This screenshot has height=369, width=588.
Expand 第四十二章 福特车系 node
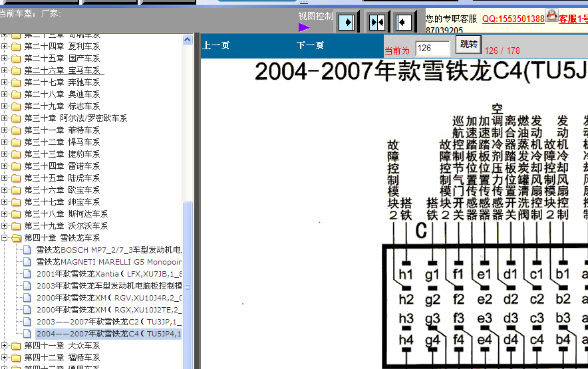point(4,358)
